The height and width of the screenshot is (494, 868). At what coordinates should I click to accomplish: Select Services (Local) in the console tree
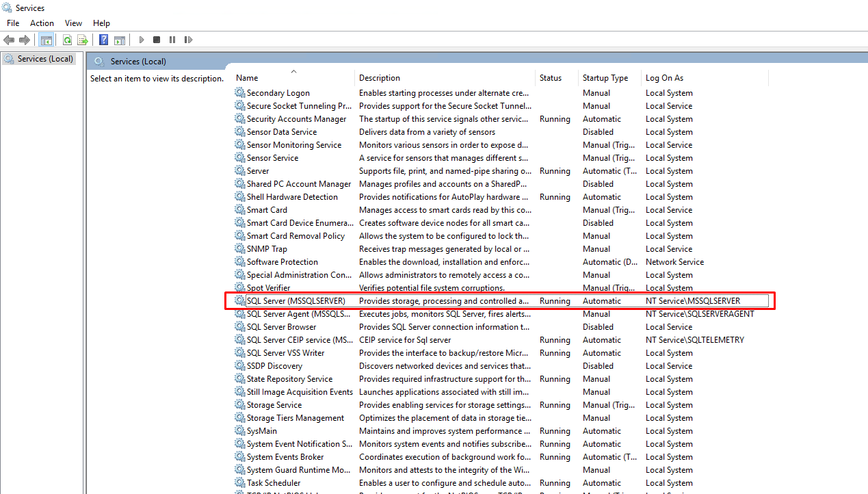pos(45,59)
